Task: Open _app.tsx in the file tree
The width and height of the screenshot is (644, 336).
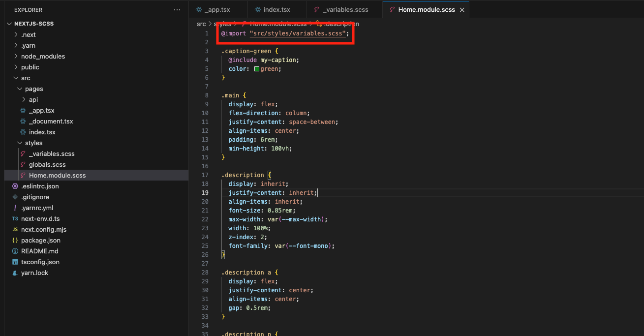Action: (41, 111)
